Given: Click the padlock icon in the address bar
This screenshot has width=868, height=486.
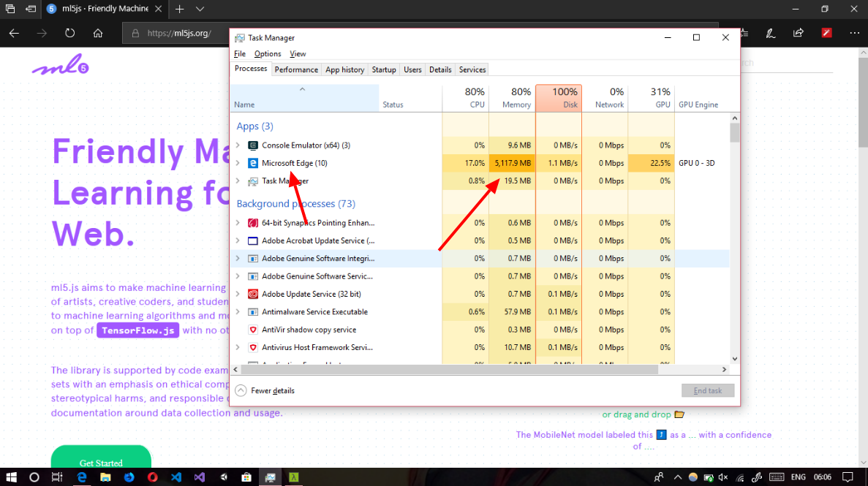Looking at the screenshot, I should coord(137,33).
